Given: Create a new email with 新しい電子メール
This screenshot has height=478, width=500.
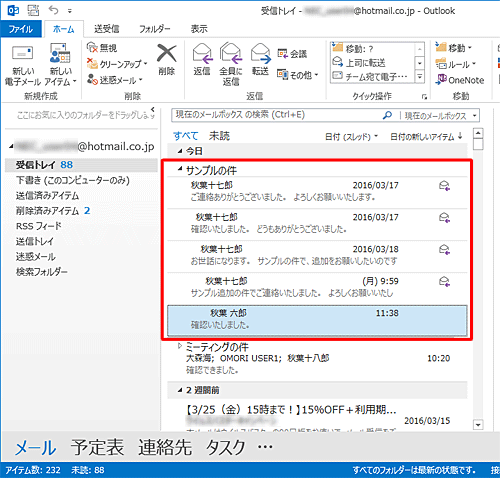Looking at the screenshot, I should (x=22, y=65).
